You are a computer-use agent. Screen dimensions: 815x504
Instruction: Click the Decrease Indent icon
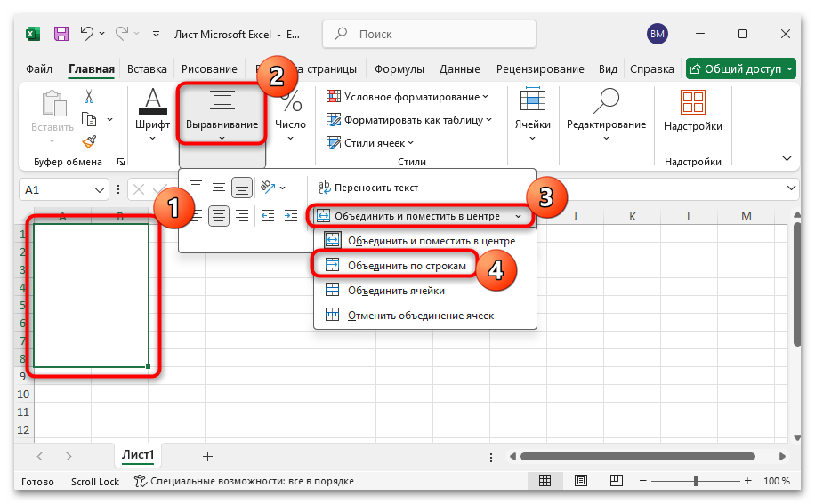click(267, 215)
